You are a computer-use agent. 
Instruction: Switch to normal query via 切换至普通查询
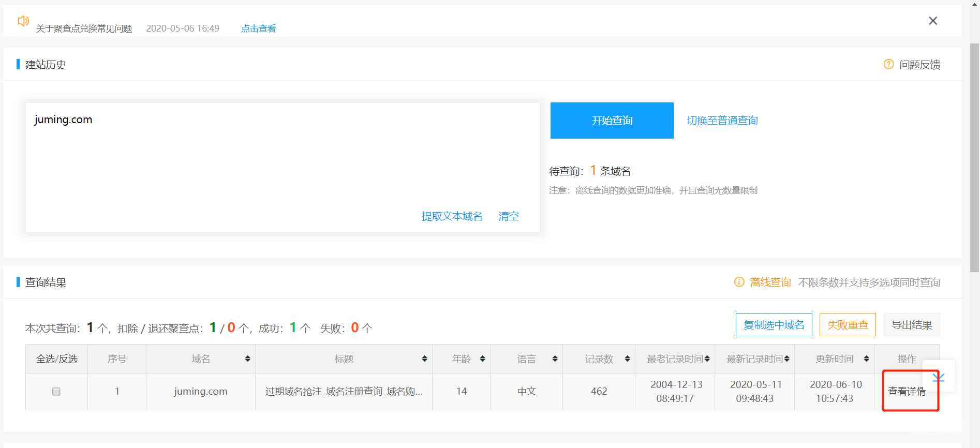[722, 121]
